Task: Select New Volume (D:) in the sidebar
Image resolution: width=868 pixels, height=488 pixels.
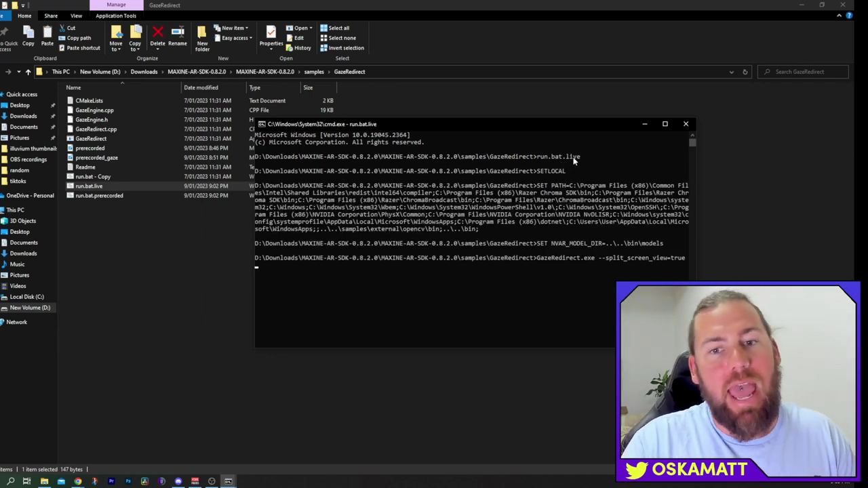Action: pyautogui.click(x=30, y=308)
